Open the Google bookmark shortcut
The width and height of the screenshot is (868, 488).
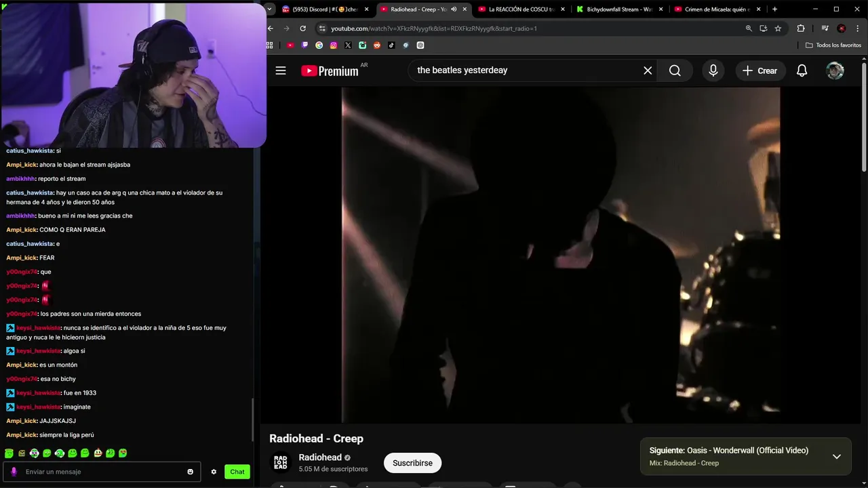(319, 45)
